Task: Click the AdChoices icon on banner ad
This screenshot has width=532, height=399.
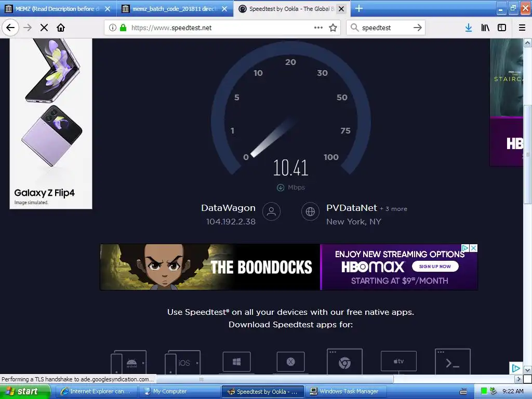Action: pyautogui.click(x=465, y=248)
